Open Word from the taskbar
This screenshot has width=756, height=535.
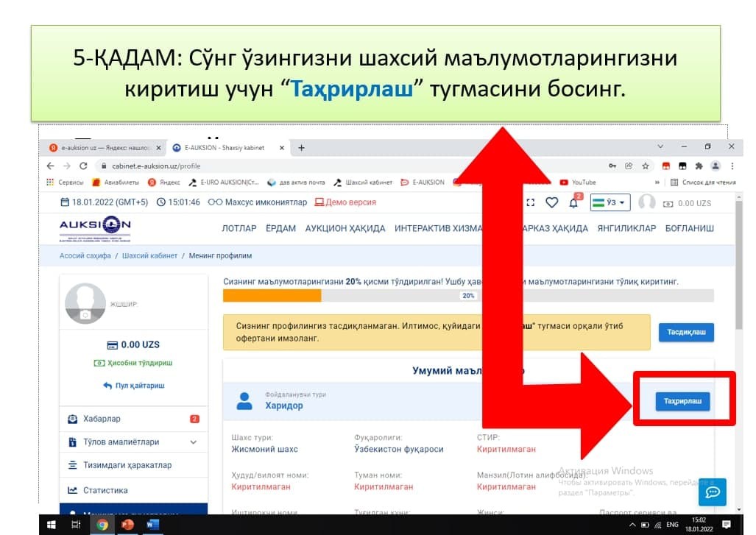152,525
